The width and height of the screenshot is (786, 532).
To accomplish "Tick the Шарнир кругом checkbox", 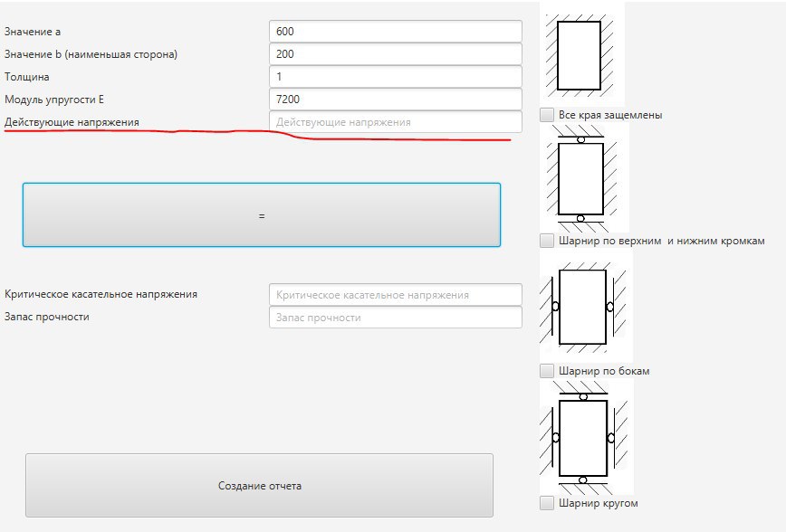I will (547, 502).
